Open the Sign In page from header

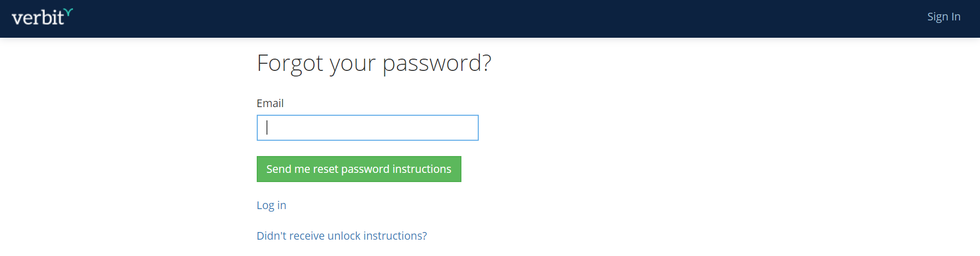pos(943,17)
